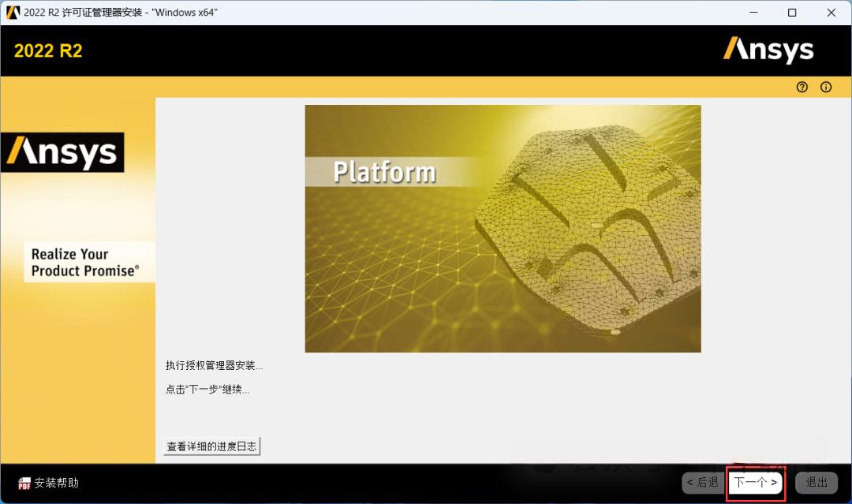Image resolution: width=852 pixels, height=504 pixels.
Task: Go back with the < 后退 button
Action: click(703, 482)
